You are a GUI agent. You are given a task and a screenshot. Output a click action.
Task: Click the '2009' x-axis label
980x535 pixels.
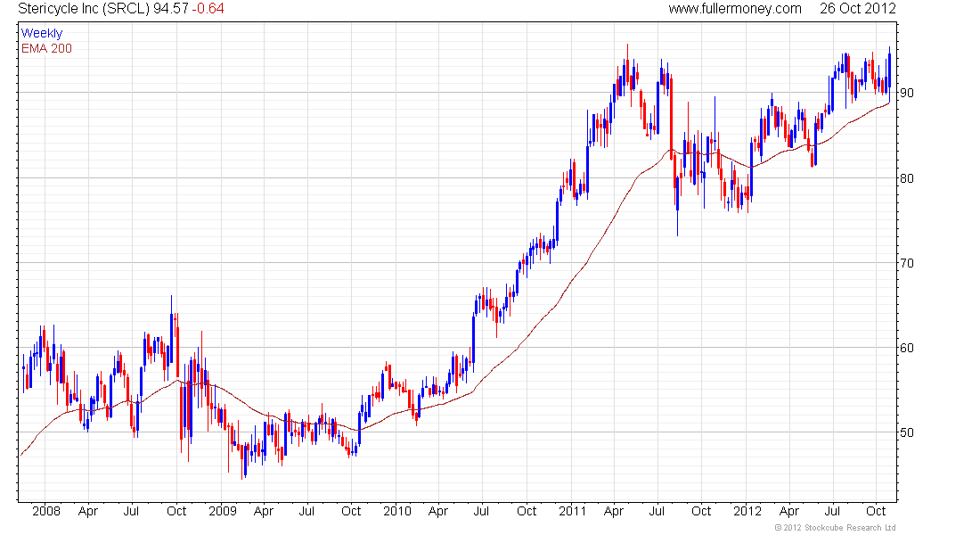(x=223, y=511)
